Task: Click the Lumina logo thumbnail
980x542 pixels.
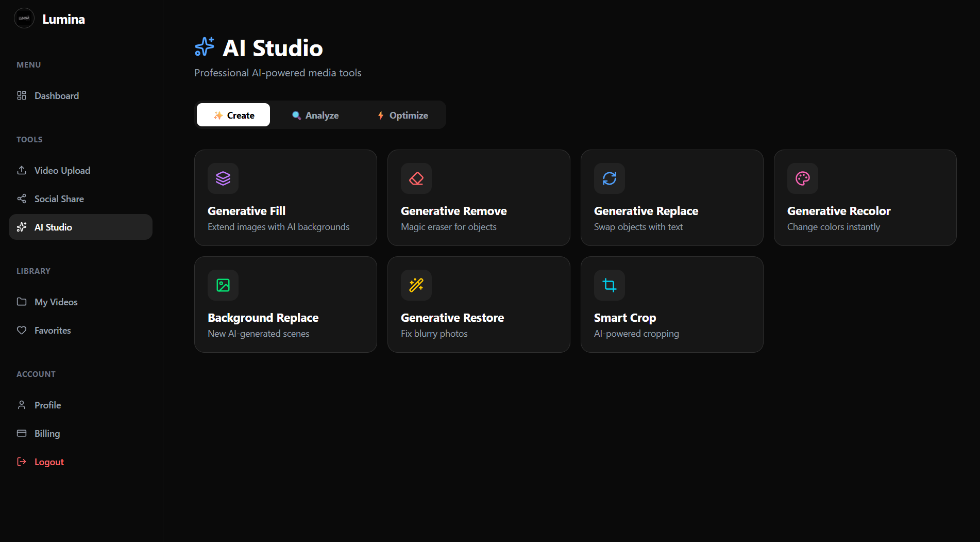Action: (x=24, y=18)
